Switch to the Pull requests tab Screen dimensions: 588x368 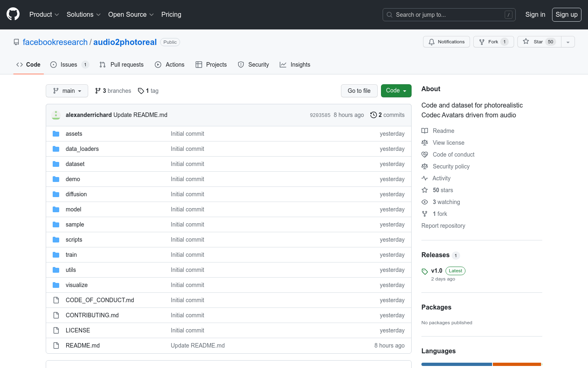[x=122, y=65]
